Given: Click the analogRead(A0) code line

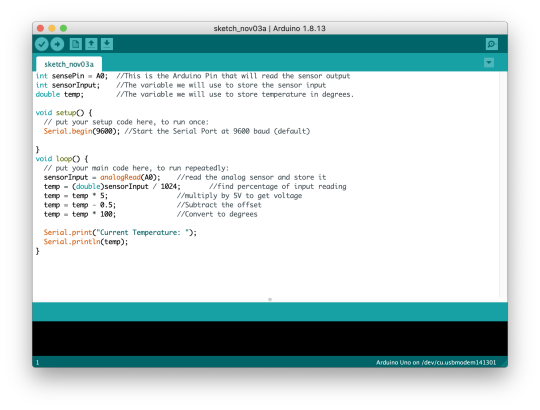Looking at the screenshot, I should (x=185, y=177).
